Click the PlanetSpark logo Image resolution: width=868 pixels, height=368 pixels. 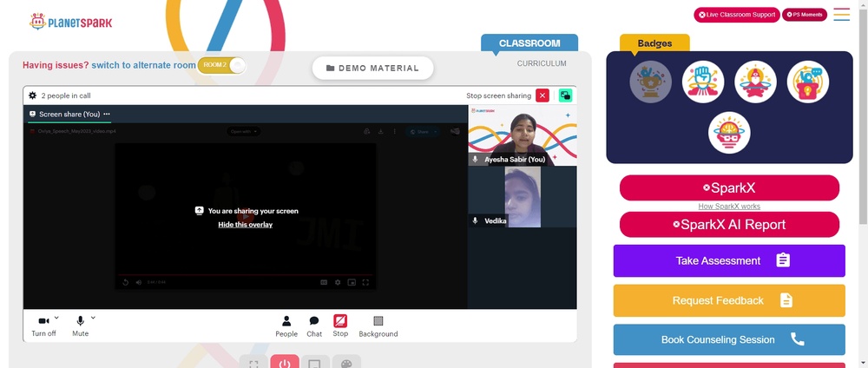(71, 23)
